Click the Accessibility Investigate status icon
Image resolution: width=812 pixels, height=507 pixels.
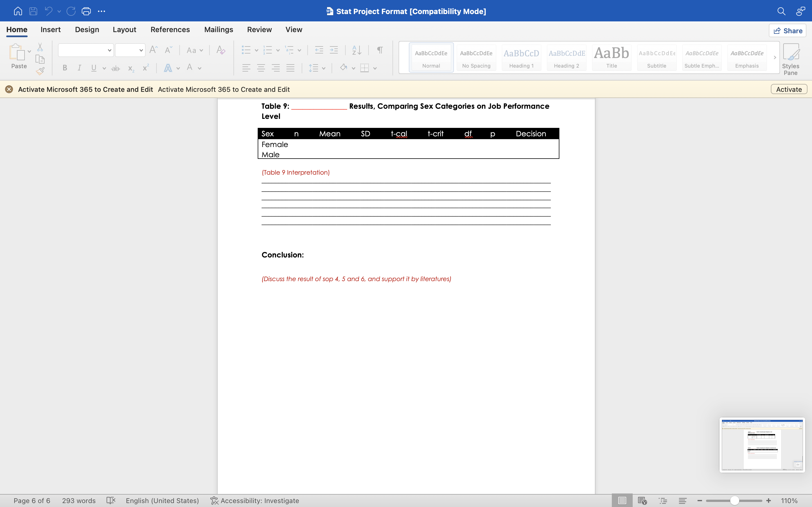click(214, 500)
